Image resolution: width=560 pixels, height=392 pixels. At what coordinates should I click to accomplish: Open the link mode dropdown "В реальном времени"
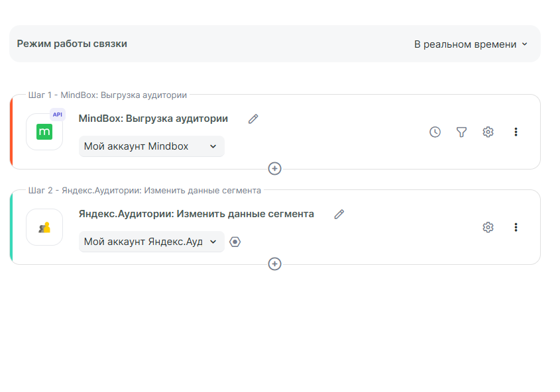471,44
